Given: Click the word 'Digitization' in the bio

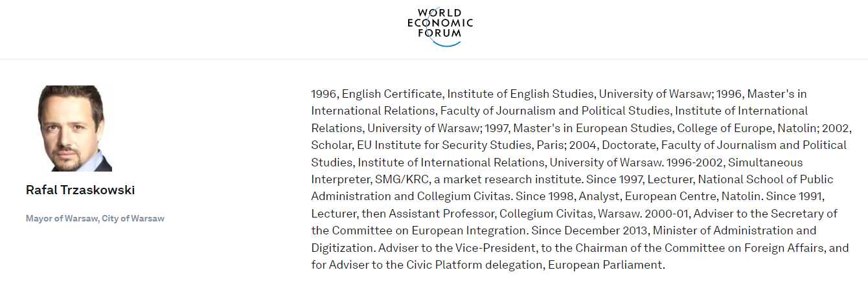Looking at the screenshot, I should click(x=341, y=248).
